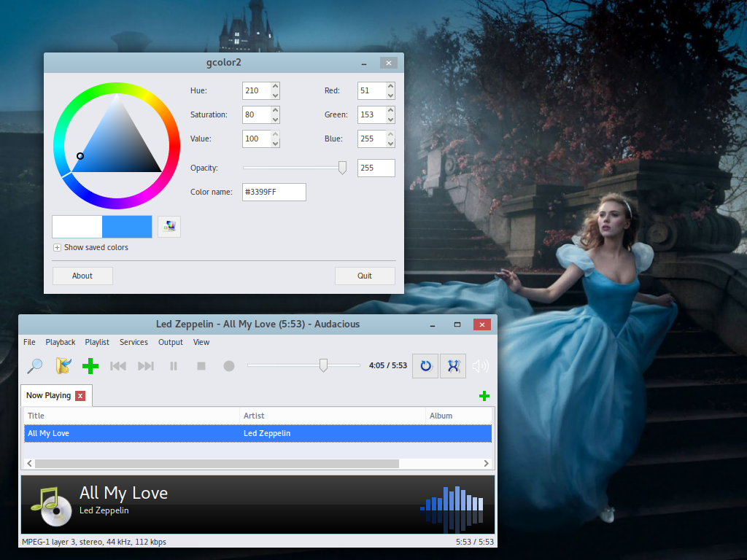Image resolution: width=747 pixels, height=560 pixels.
Task: Click the Value input field showing 100
Action: click(257, 139)
